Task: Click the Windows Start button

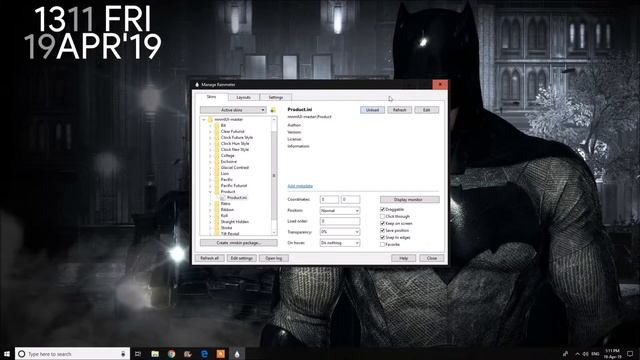Action: point(7,354)
